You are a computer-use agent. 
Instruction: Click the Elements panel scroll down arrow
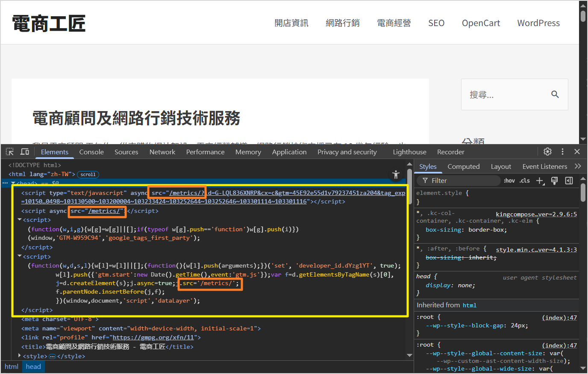coord(410,355)
